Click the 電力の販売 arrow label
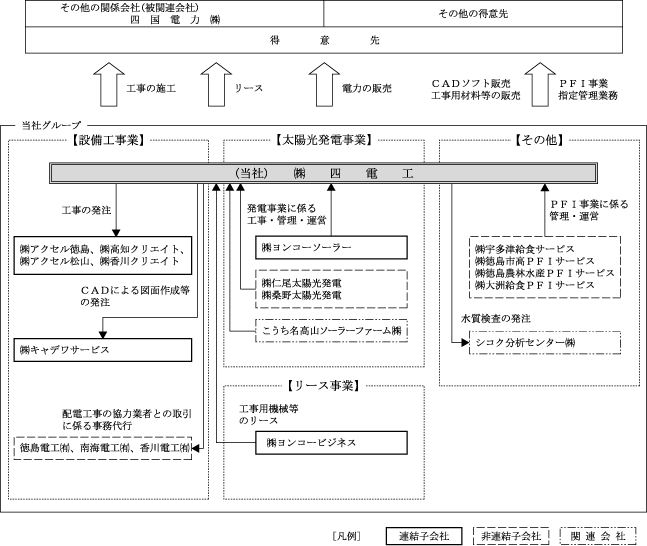This screenshot has width=647, height=546. coord(366,88)
